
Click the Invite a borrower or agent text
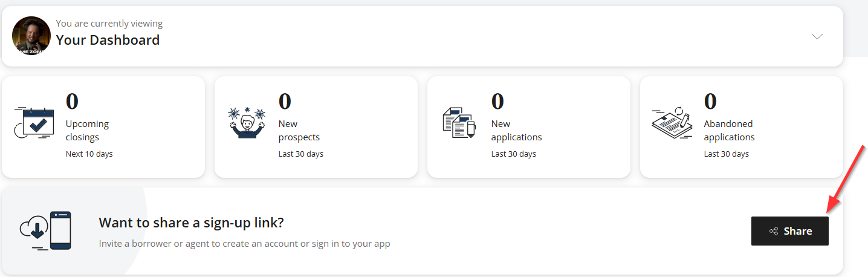[x=244, y=244]
